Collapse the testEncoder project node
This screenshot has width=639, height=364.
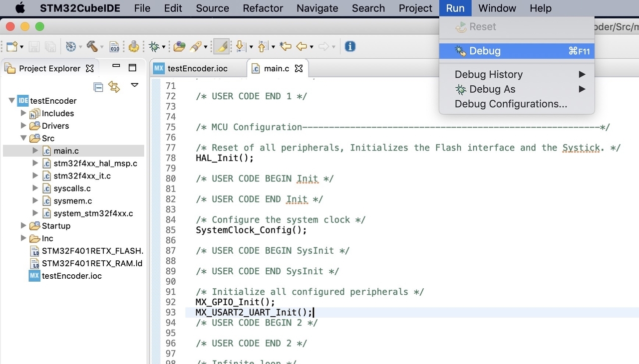pyautogui.click(x=12, y=101)
